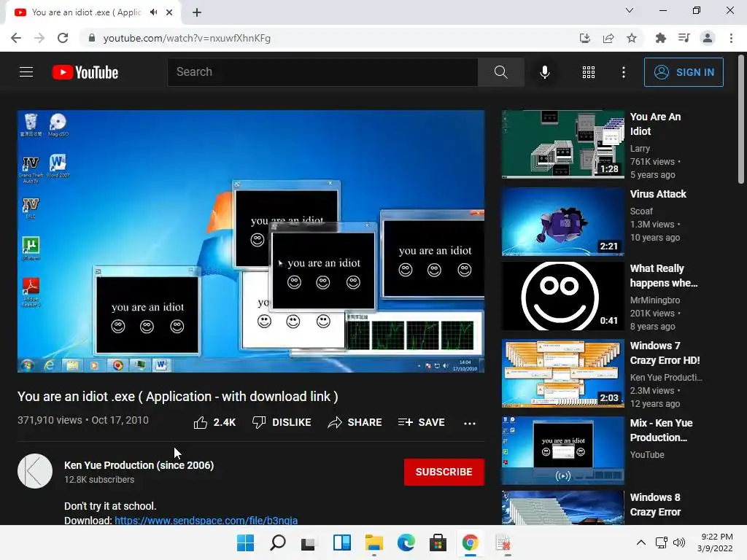Open the YouTube hamburger guide menu
This screenshot has height=560, width=747.
[26, 72]
